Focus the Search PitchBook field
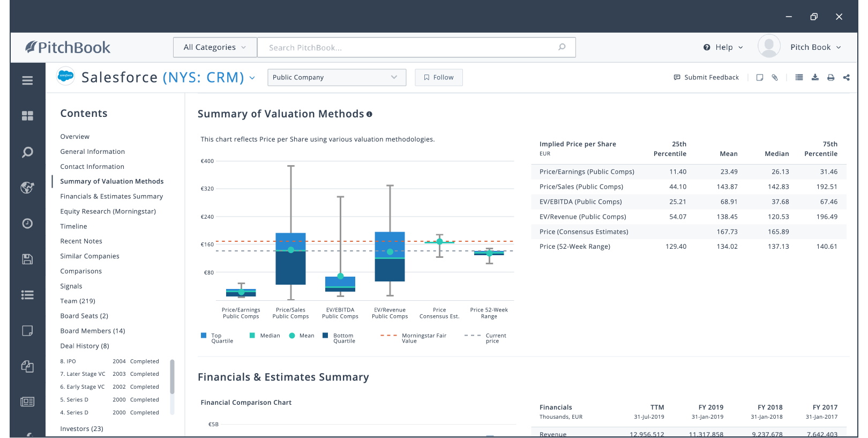Image resolution: width=868 pixels, height=438 pixels. 416,47
